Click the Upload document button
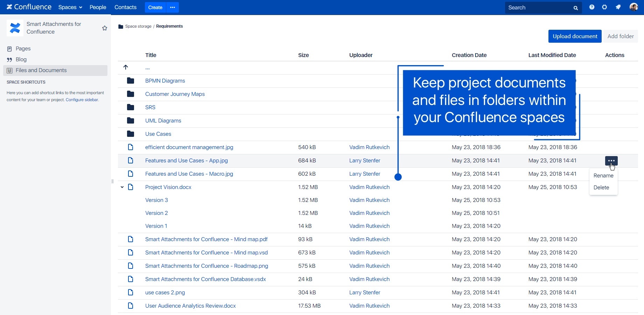This screenshot has height=315, width=644. coord(575,36)
